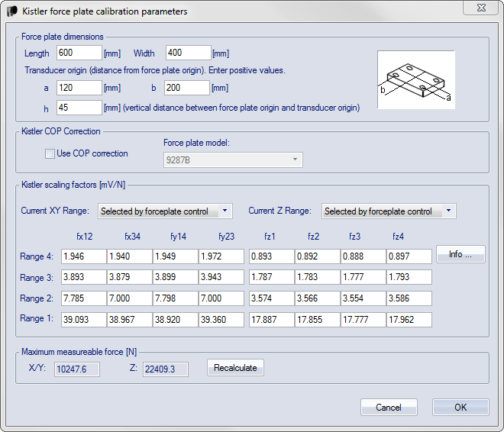The width and height of the screenshot is (504, 432).
Task: Click the force plate diagram image
Action: pos(416,79)
